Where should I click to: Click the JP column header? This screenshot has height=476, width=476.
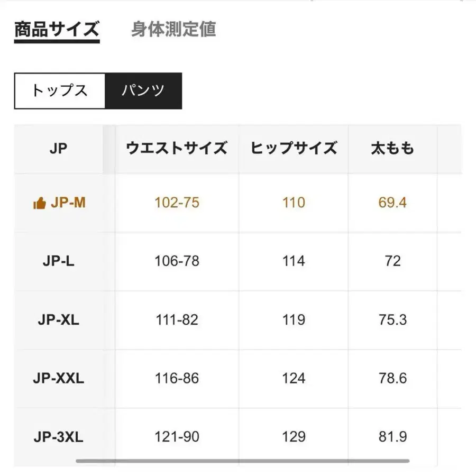pos(58,149)
